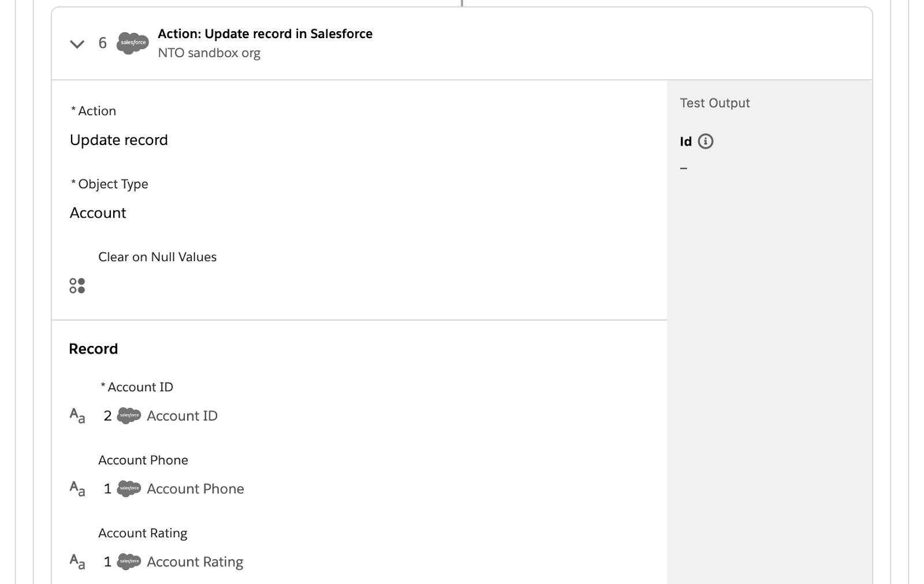Click the Id label in Test Output
The height and width of the screenshot is (584, 924).
[686, 142]
